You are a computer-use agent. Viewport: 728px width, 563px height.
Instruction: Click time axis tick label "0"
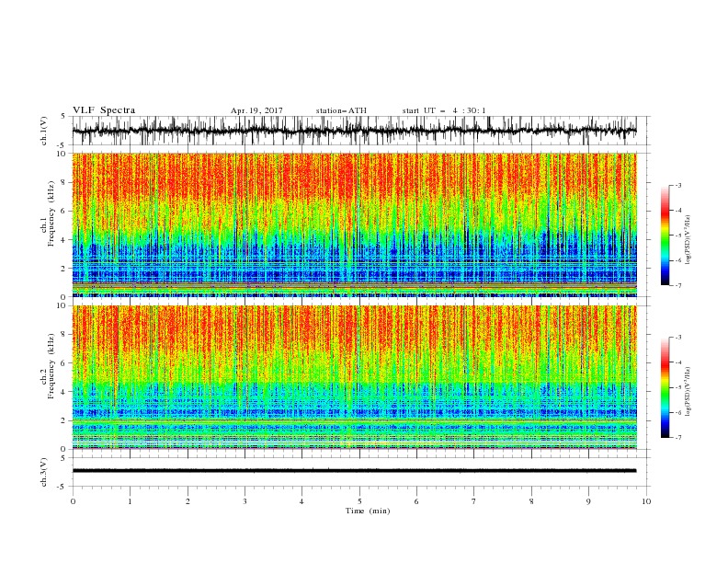coord(73,501)
